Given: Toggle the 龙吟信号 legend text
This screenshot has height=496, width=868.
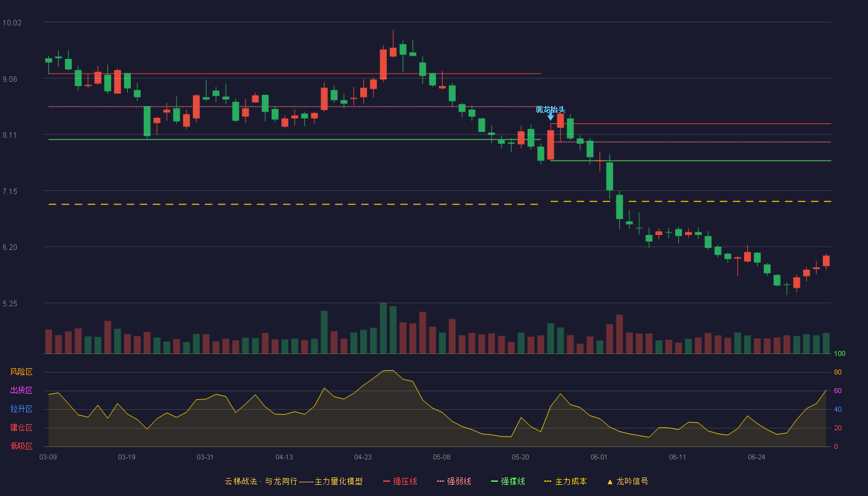Looking at the screenshot, I should coord(632,481).
